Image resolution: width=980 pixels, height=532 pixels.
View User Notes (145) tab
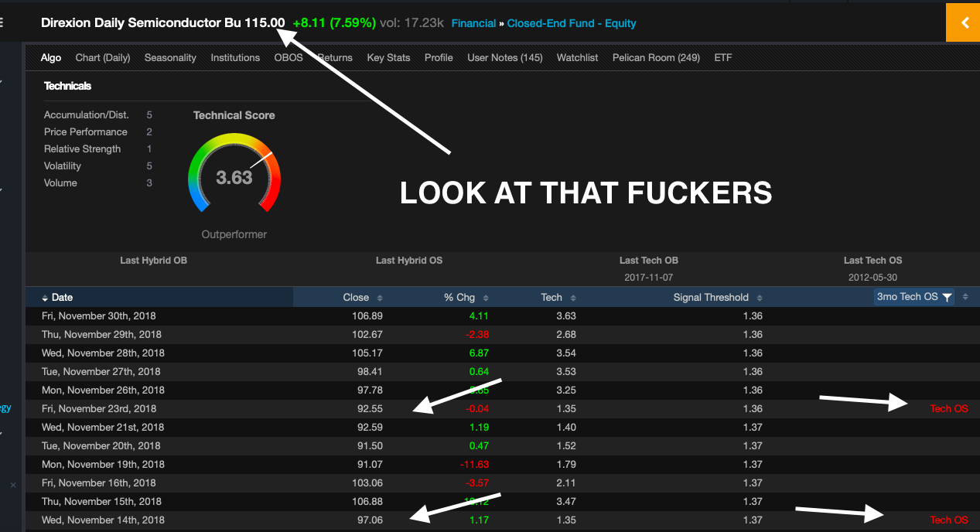(505, 57)
